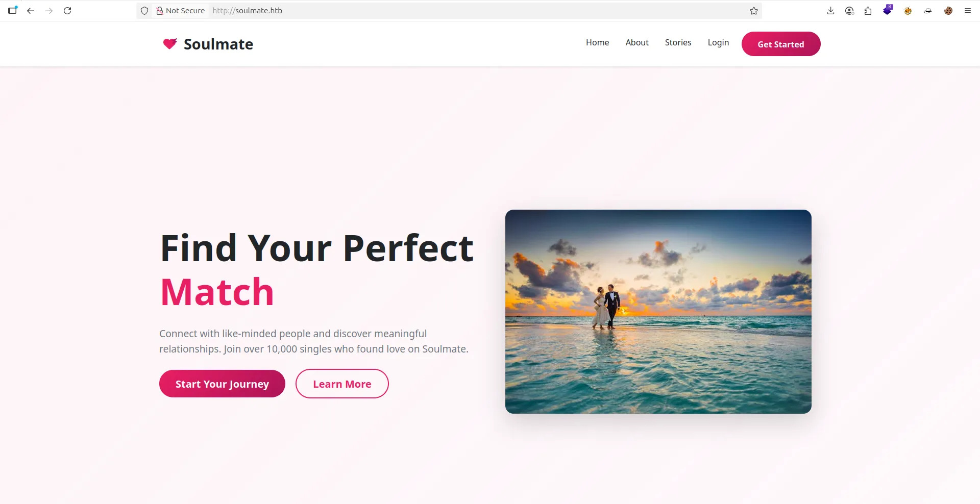Bookmark this page with the star icon
The image size is (980, 504).
pos(754,11)
